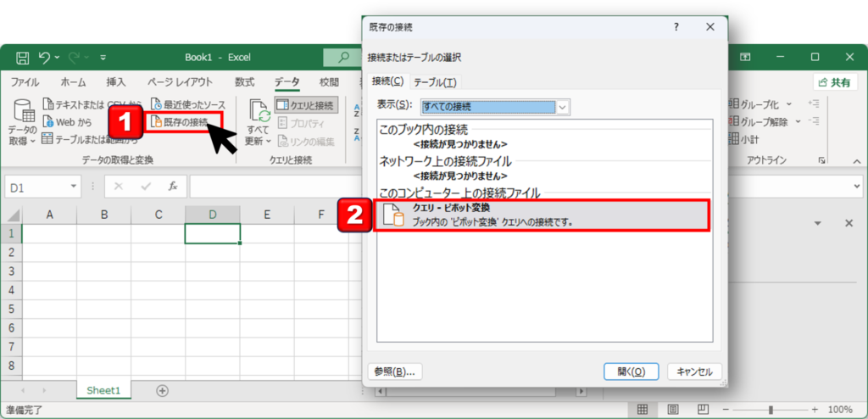Click the zoom slider handle
This screenshot has width=868, height=419.
[x=771, y=410]
